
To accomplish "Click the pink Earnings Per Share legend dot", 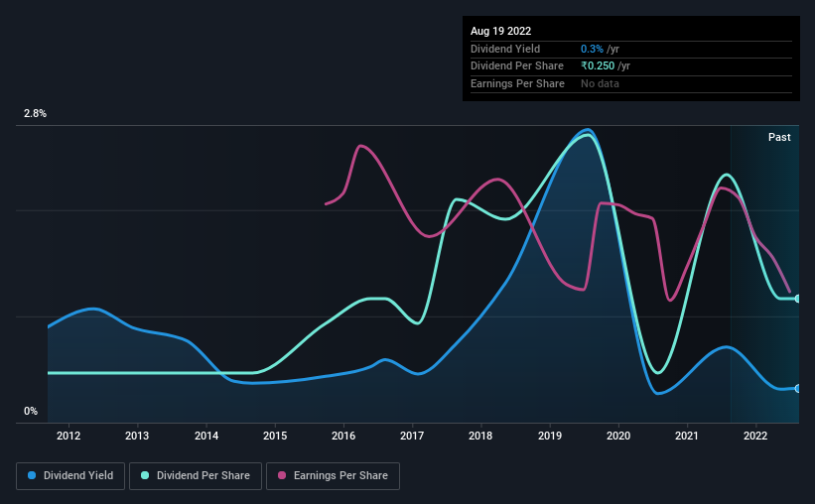I will (x=282, y=475).
